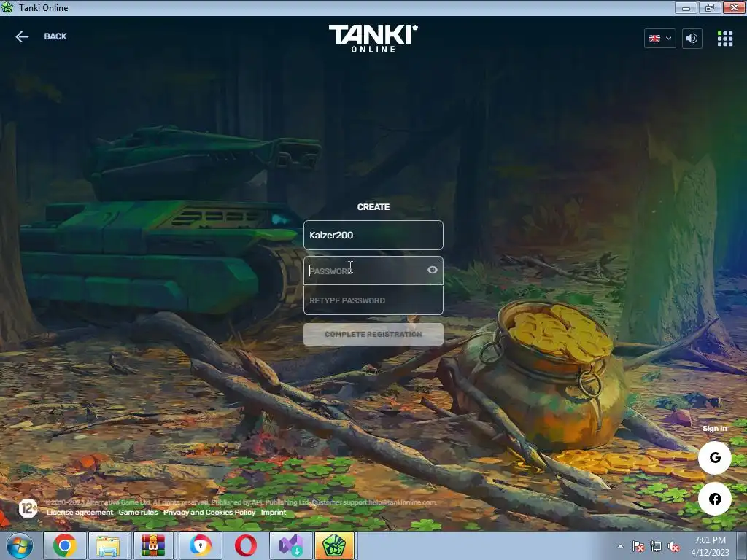Click COMPLETE REGISTRATION button

373,334
